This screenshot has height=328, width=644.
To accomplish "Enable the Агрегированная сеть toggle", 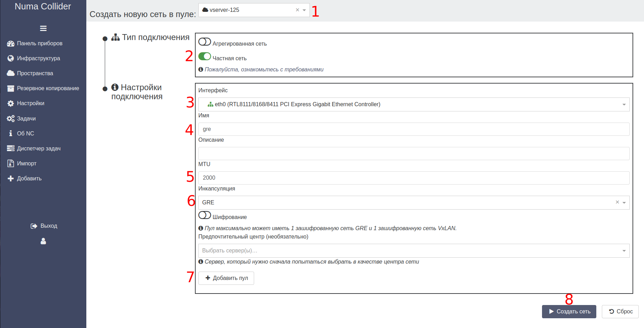I will (205, 42).
